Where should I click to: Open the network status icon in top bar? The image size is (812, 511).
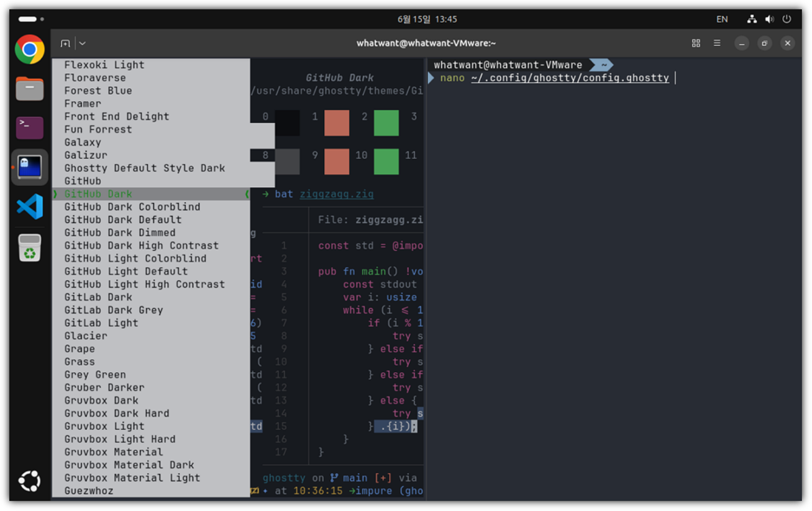coord(752,19)
